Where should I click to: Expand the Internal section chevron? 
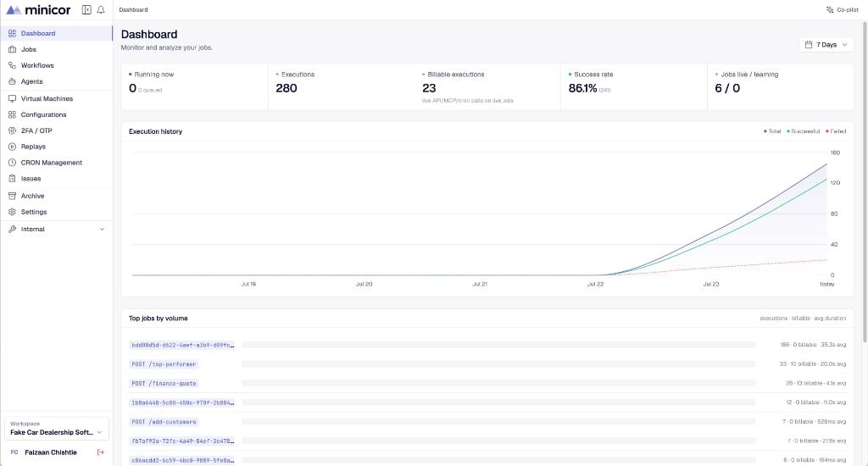coord(102,229)
